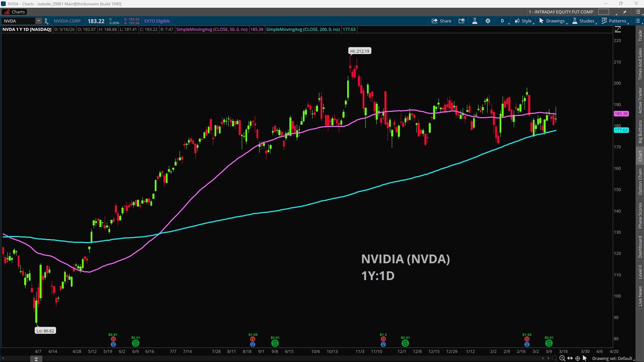This screenshot has width=644, height=362.
Task: Activate the crosshair cursor icon
Action: 578,358
